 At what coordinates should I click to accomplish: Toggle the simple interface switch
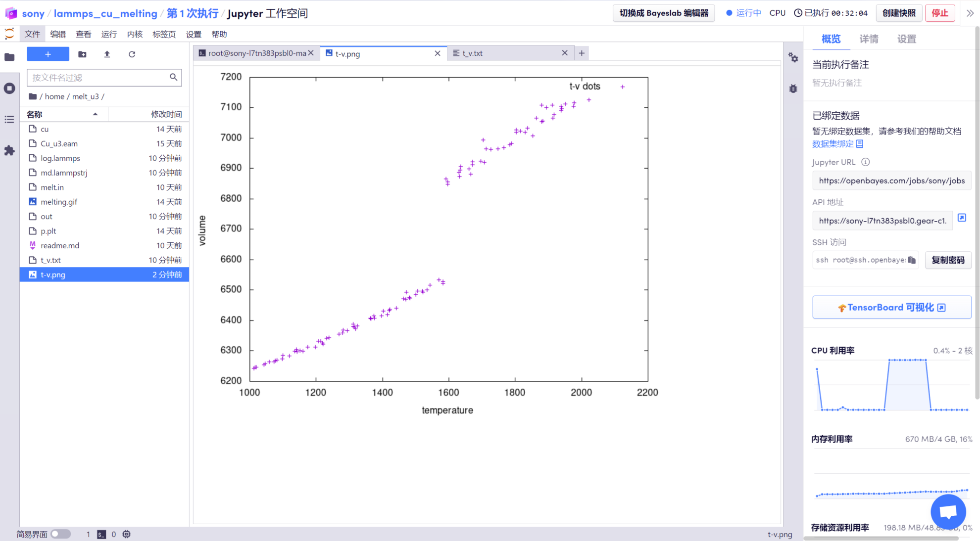click(x=60, y=534)
